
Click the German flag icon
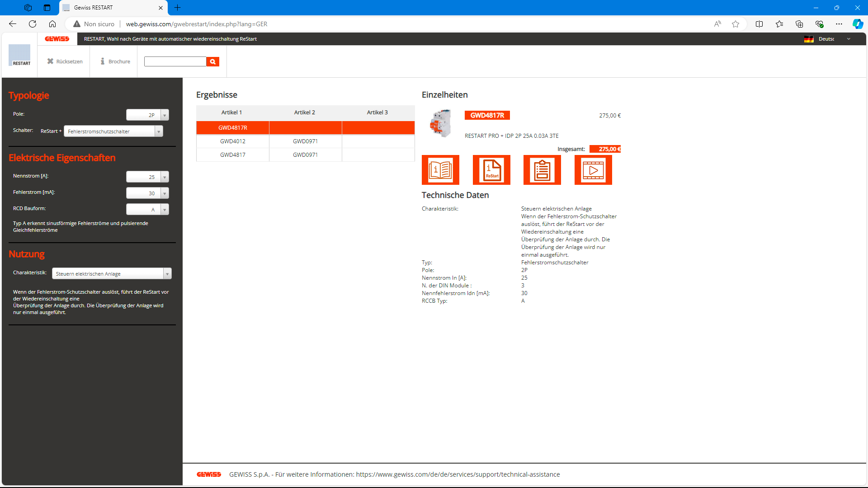pos(809,39)
